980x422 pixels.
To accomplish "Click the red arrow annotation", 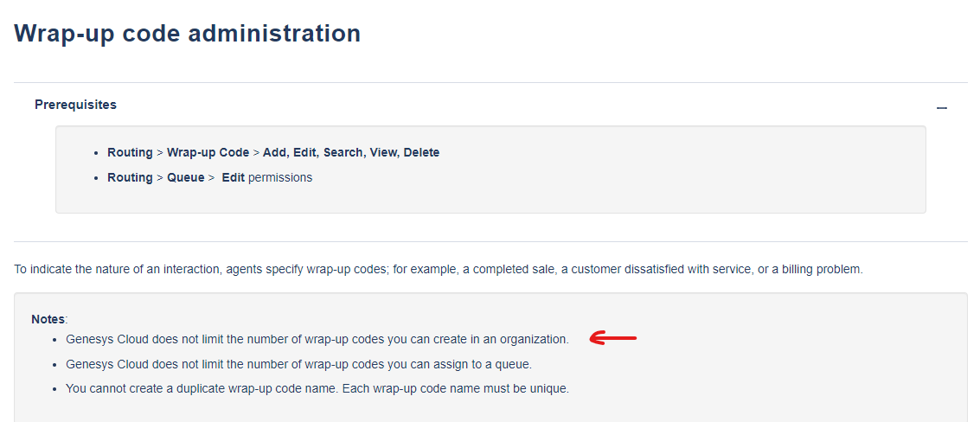I will click(613, 338).
